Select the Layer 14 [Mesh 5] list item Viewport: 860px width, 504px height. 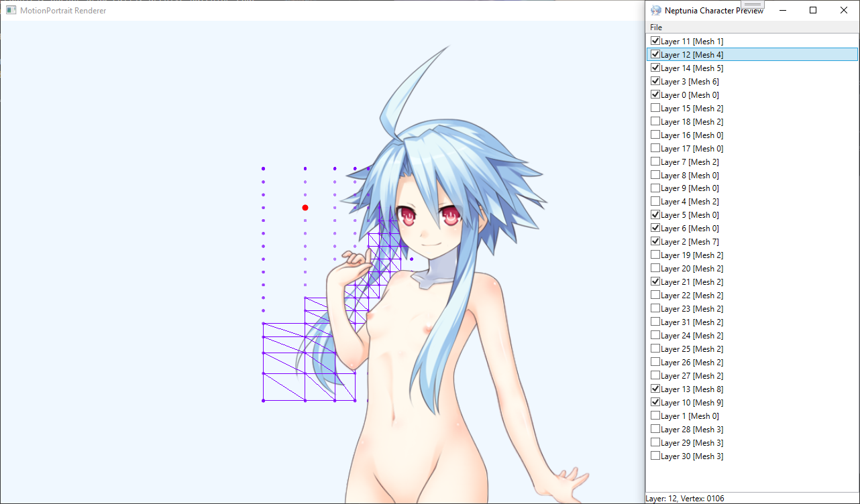(x=692, y=68)
